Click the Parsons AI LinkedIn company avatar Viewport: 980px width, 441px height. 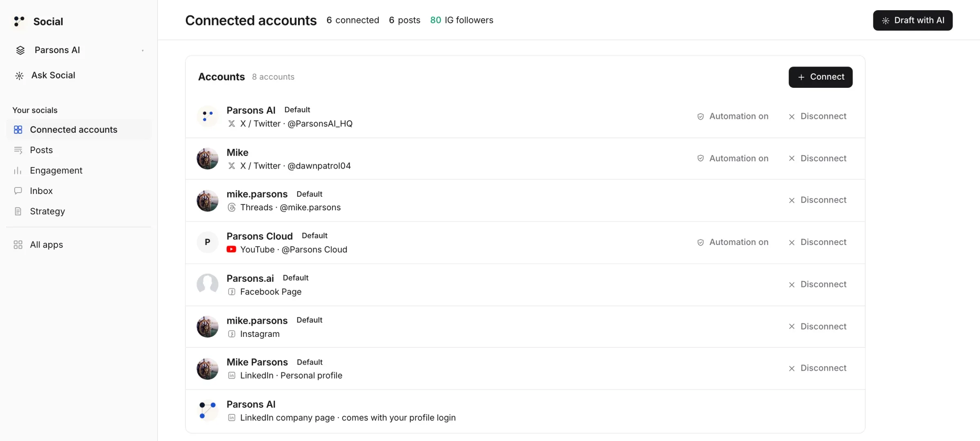coord(207,410)
